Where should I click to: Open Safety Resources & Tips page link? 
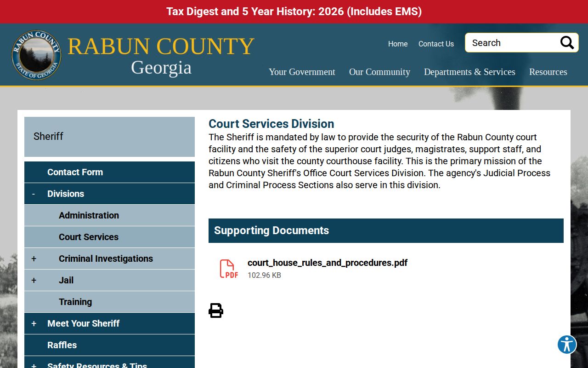tap(97, 365)
